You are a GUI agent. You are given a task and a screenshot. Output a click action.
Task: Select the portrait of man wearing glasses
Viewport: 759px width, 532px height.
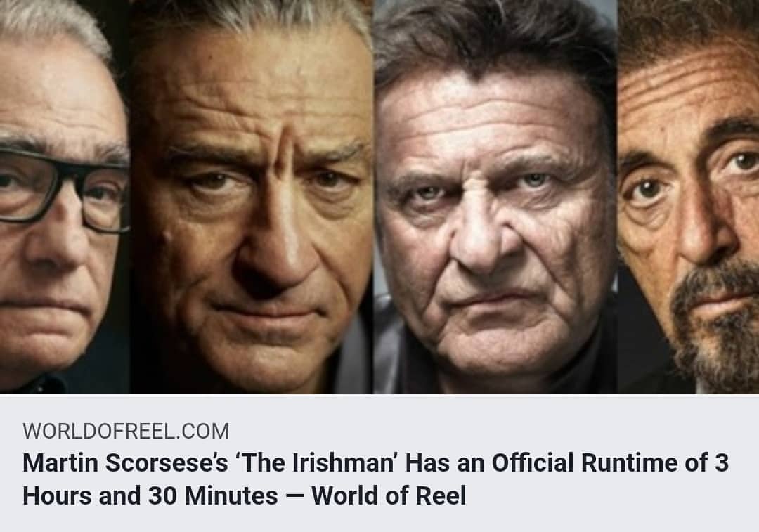pos(65,197)
